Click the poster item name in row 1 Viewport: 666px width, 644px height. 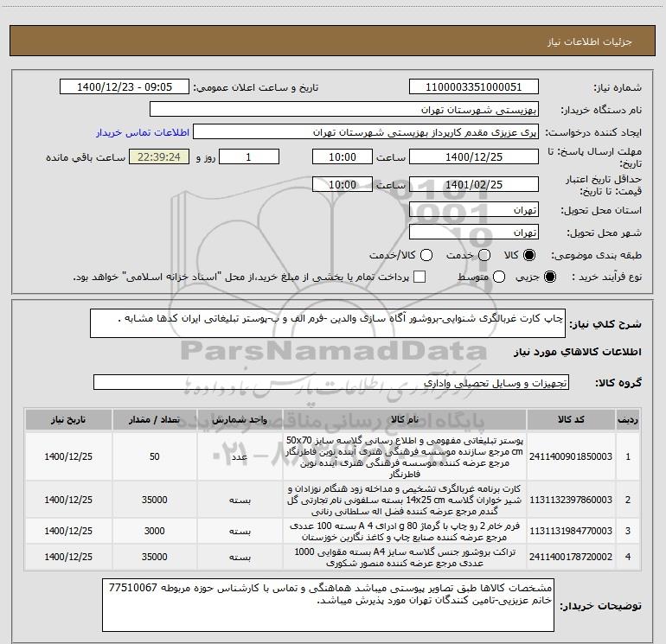pos(405,456)
